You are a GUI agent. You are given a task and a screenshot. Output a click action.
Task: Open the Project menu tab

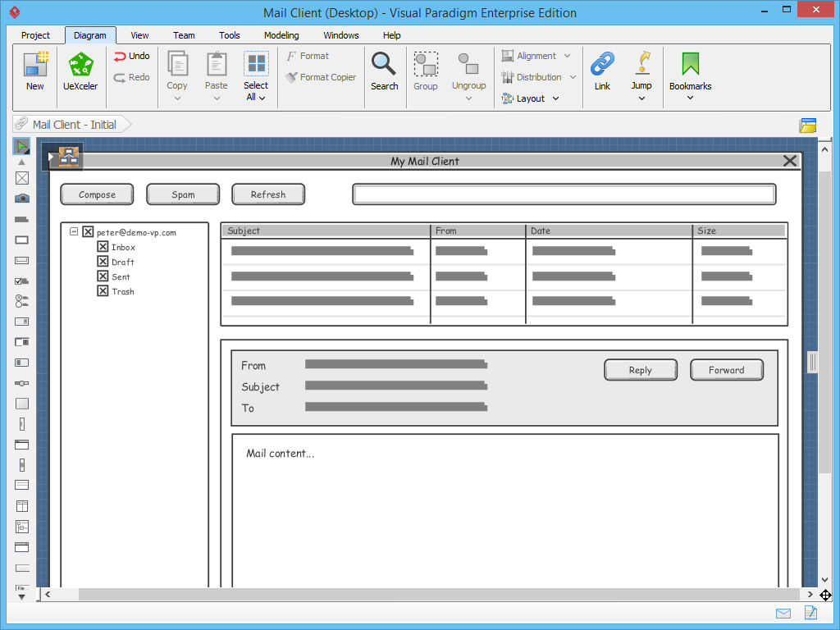click(x=35, y=35)
